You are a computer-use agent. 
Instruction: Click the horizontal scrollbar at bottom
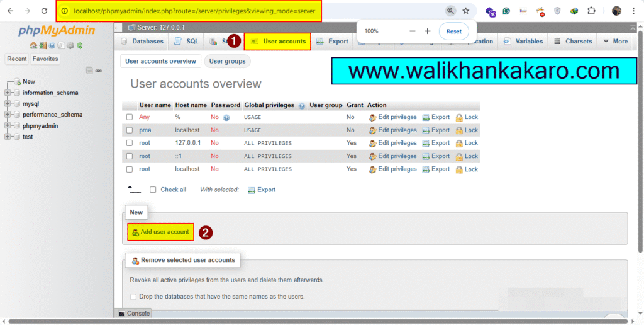tap(318, 321)
